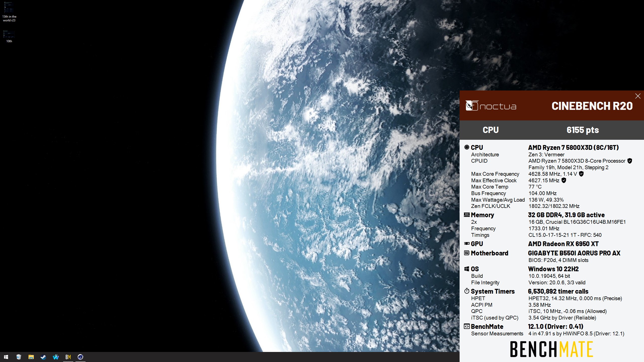
Task: Click the GPU card icon
Action: click(x=467, y=243)
